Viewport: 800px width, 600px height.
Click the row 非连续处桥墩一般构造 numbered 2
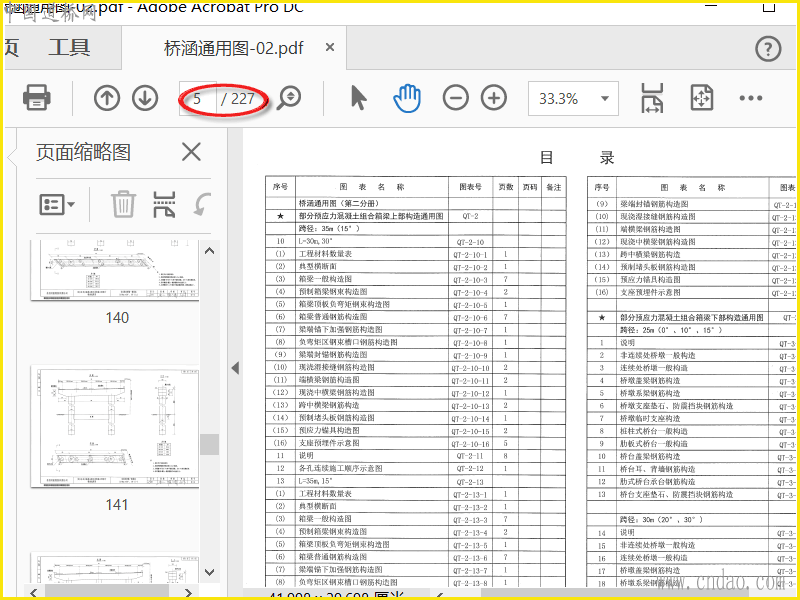693,355
